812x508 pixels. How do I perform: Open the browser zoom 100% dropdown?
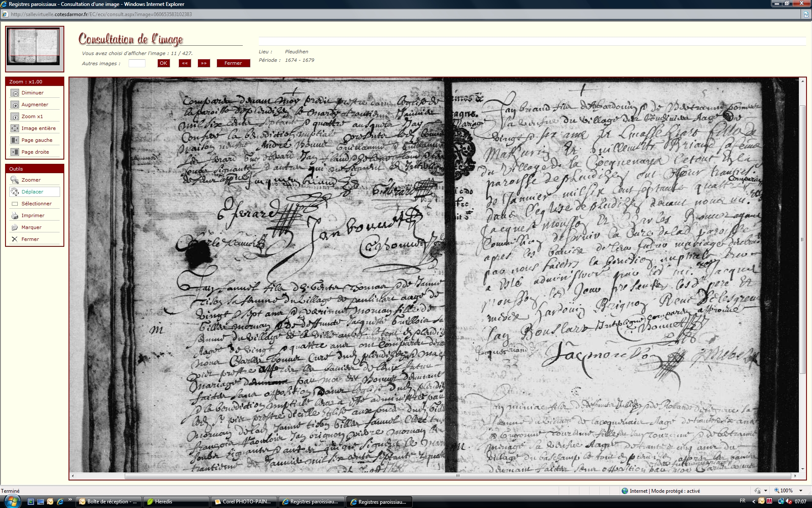coord(801,491)
